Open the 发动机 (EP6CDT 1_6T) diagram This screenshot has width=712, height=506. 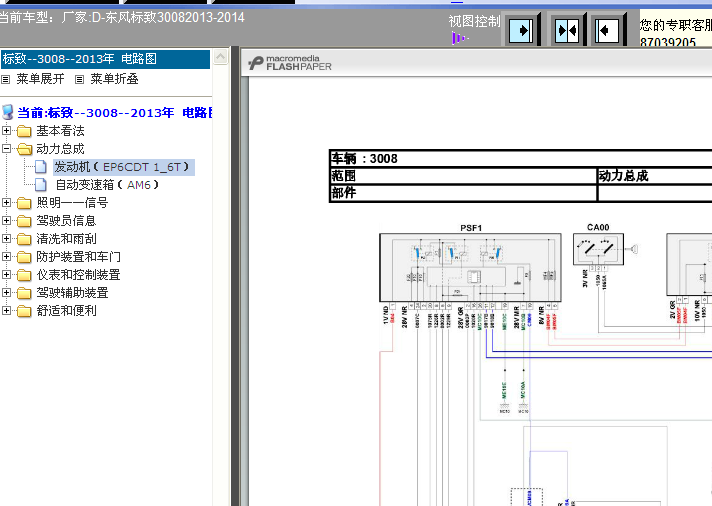tap(124, 167)
